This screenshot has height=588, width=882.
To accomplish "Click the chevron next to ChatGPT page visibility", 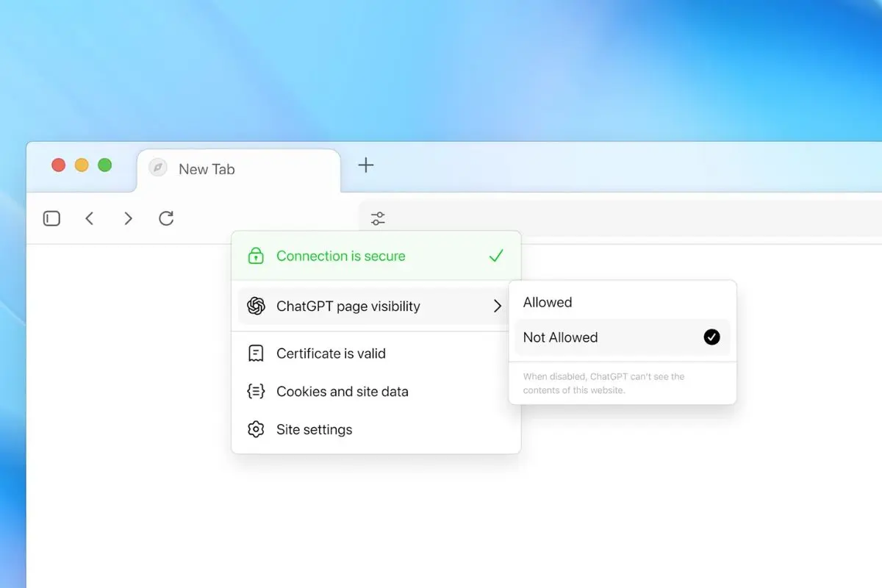I will (497, 306).
